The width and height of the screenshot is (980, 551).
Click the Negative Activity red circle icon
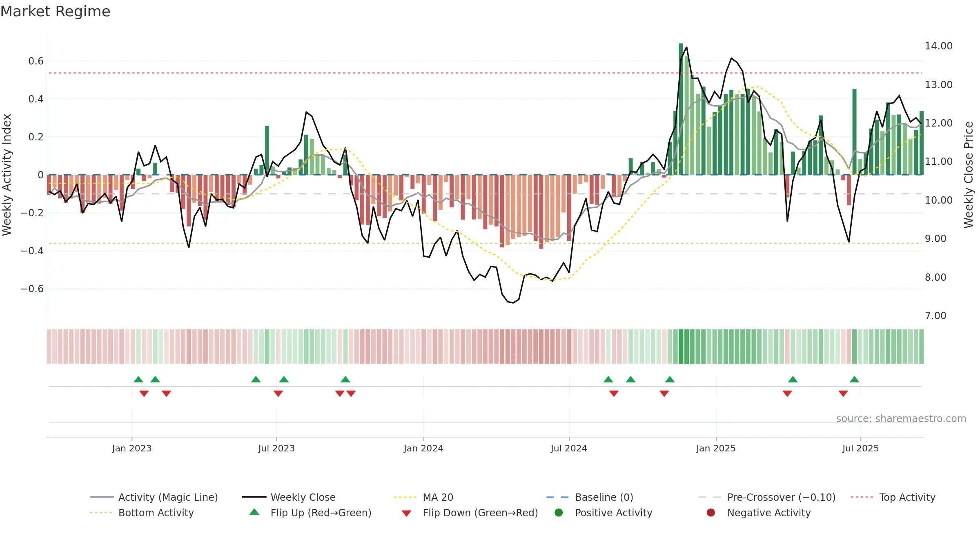coord(711,513)
